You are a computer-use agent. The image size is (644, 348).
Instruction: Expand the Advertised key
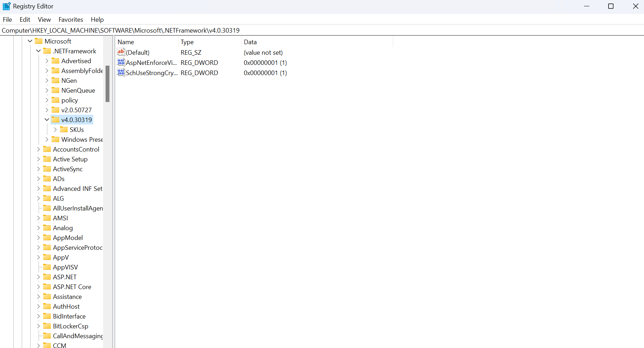(x=47, y=61)
